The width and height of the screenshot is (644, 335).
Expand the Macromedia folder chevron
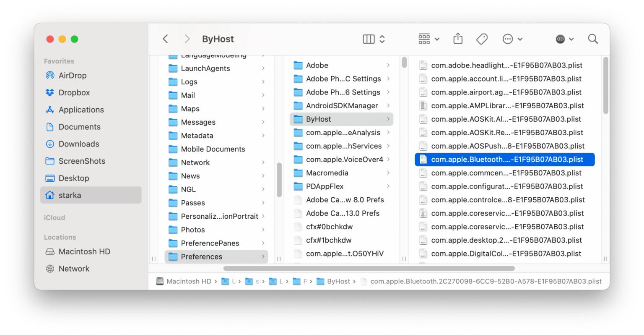(388, 173)
